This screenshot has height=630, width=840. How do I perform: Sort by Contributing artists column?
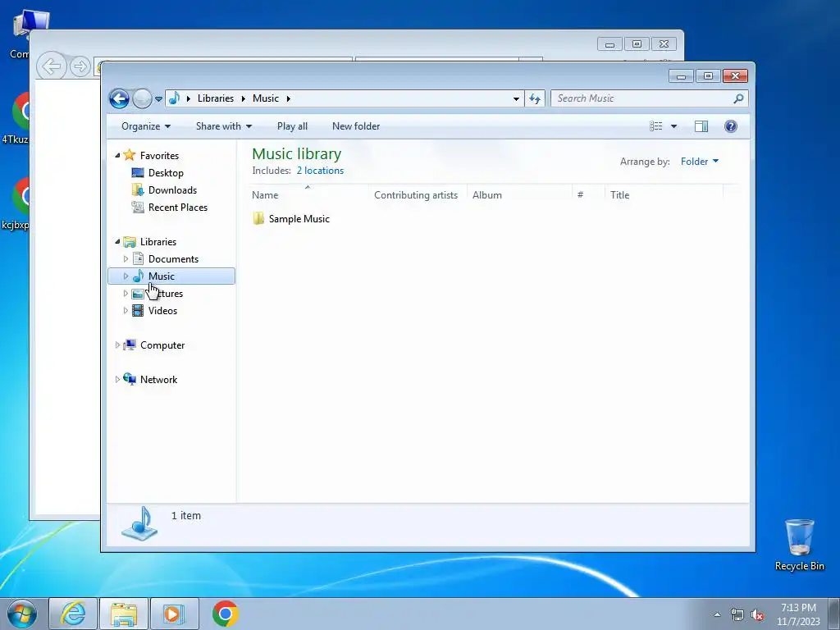pyautogui.click(x=418, y=195)
